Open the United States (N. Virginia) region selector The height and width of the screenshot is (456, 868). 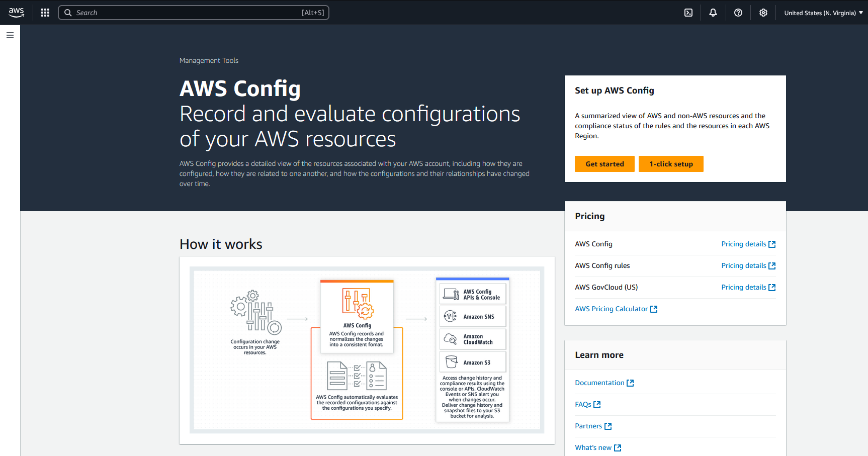(x=823, y=13)
